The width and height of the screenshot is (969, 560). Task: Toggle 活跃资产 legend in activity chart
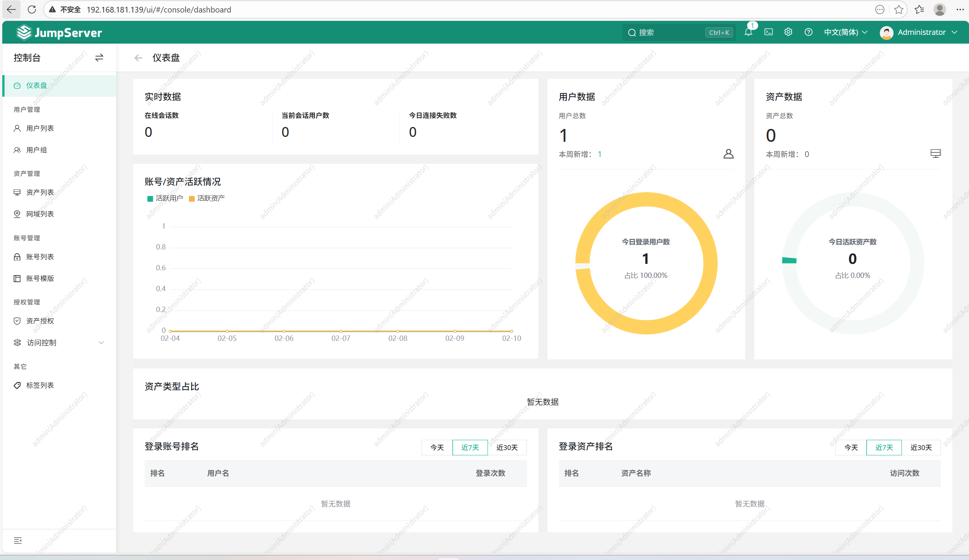click(207, 198)
